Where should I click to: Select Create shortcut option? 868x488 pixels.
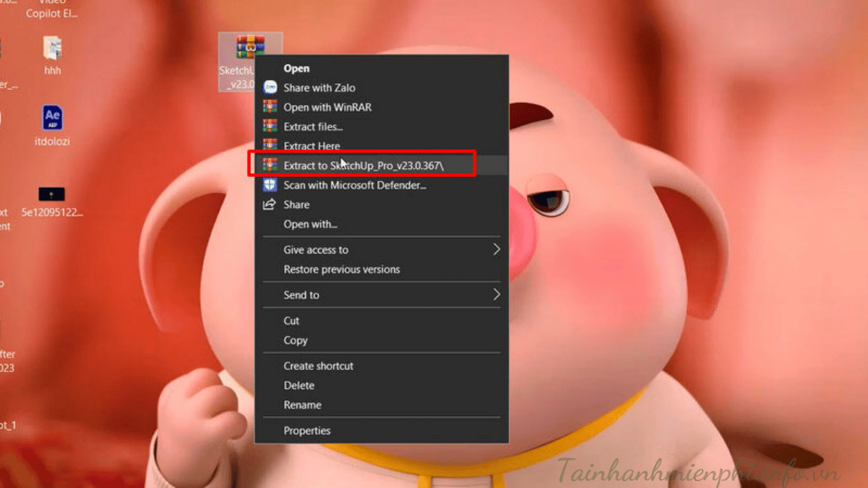coord(318,366)
